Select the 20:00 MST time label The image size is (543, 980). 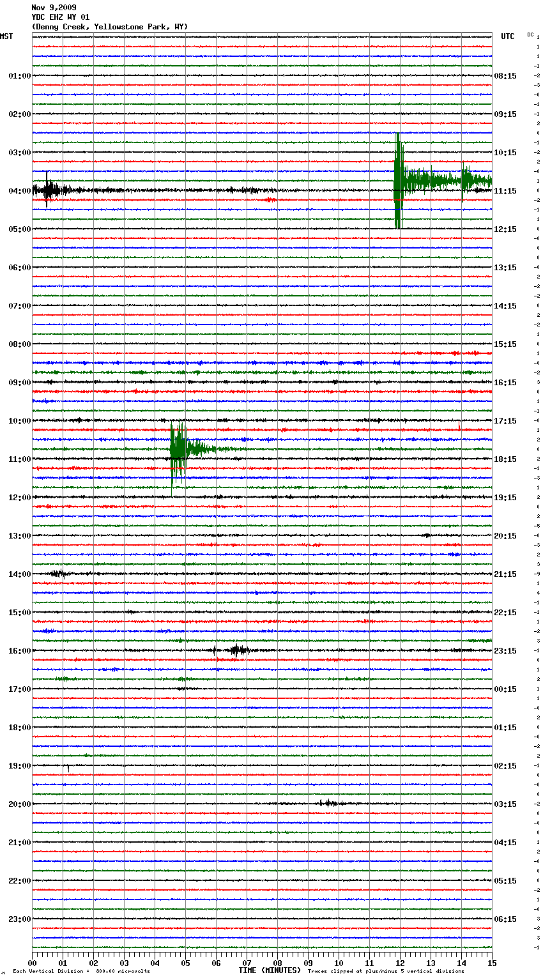coord(20,804)
